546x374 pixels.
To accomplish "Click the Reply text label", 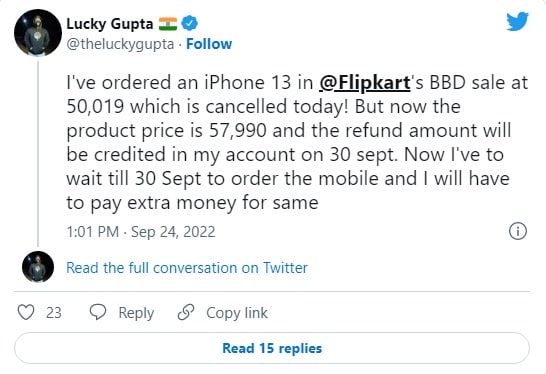I will click(x=136, y=313).
